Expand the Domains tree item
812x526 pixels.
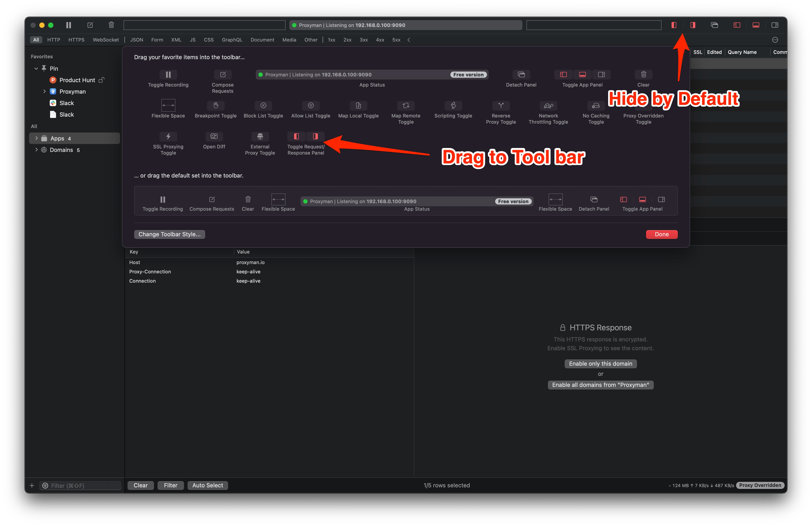coord(36,150)
